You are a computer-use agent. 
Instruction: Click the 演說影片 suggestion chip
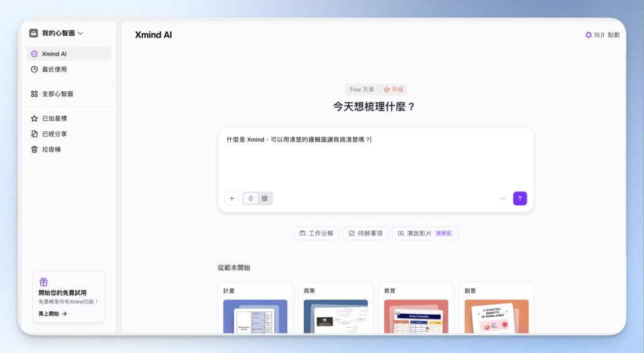point(425,233)
